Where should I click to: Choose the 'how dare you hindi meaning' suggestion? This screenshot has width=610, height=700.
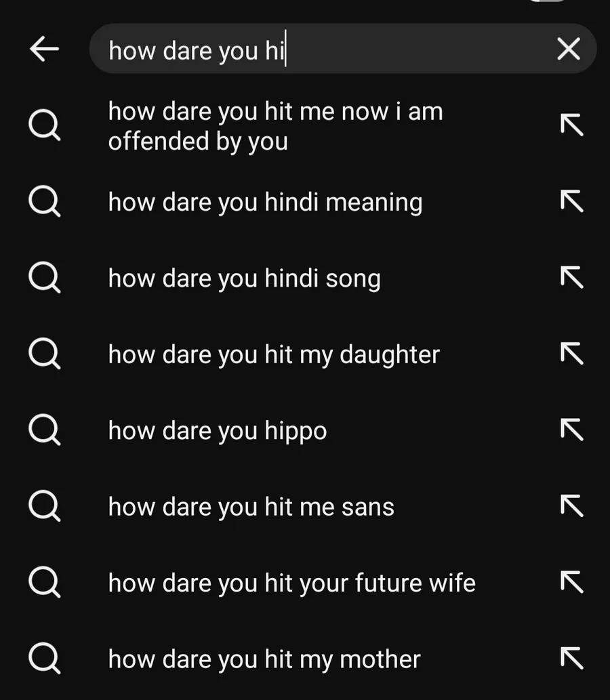coord(265,202)
